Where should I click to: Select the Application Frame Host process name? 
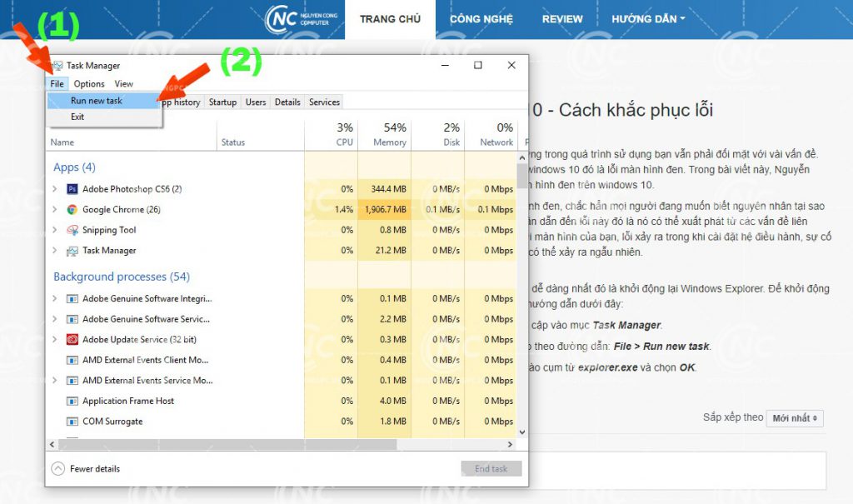[x=128, y=402]
